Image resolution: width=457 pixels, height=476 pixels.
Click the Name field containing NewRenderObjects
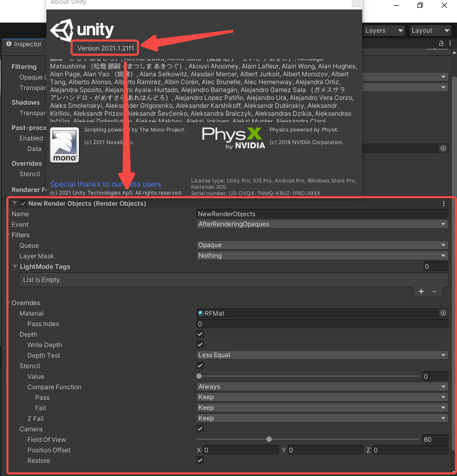point(322,214)
